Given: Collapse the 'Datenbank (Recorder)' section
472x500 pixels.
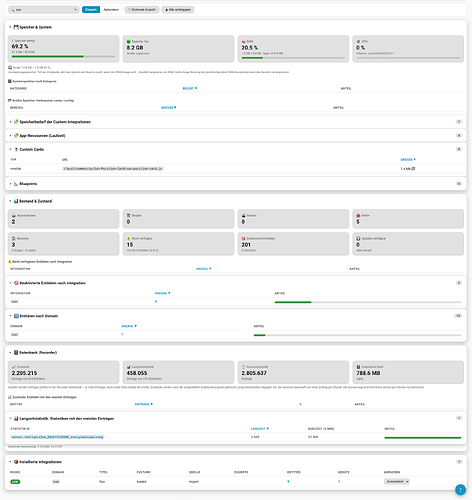Looking at the screenshot, I should pyautogui.click(x=10, y=352).
